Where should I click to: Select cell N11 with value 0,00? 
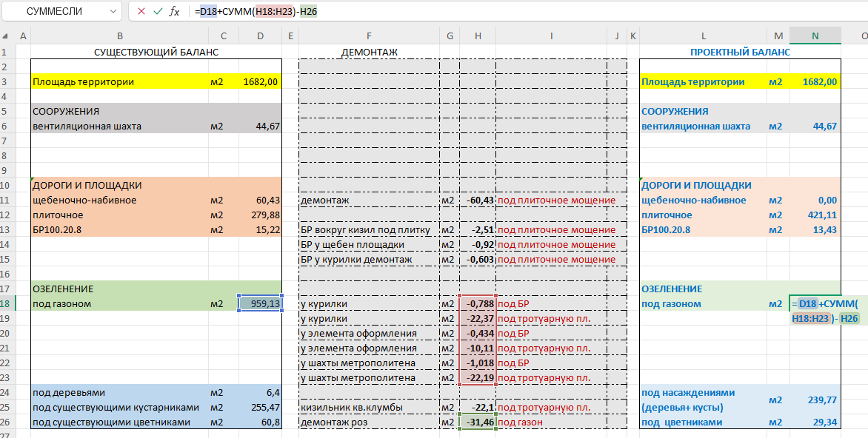coord(815,201)
